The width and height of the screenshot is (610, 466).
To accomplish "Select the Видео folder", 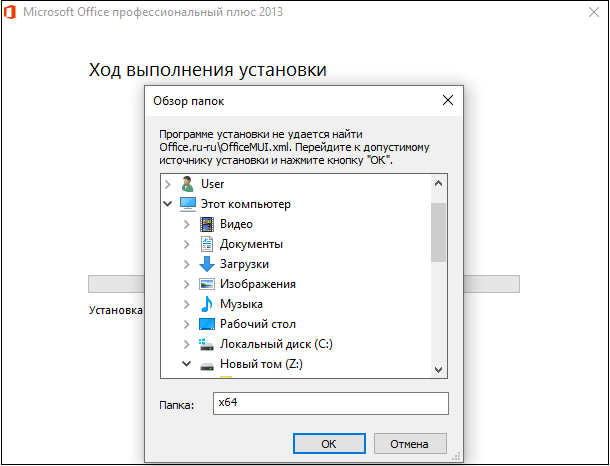I will [236, 224].
